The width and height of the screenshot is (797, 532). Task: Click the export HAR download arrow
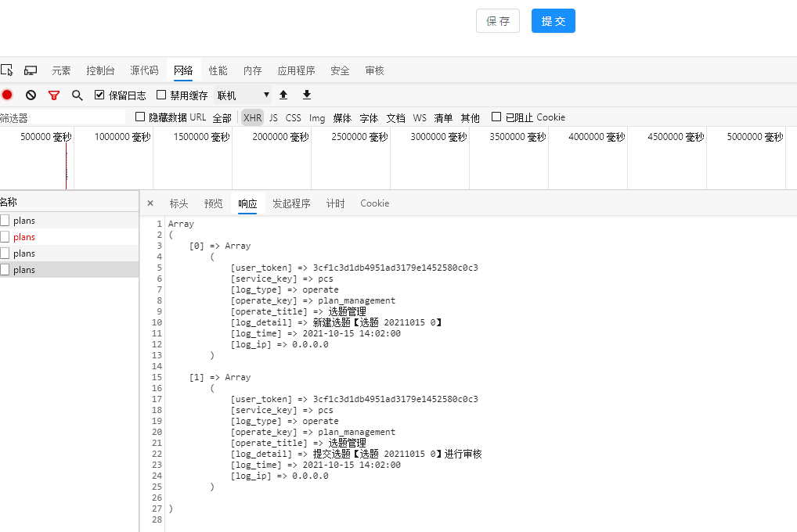(307, 95)
